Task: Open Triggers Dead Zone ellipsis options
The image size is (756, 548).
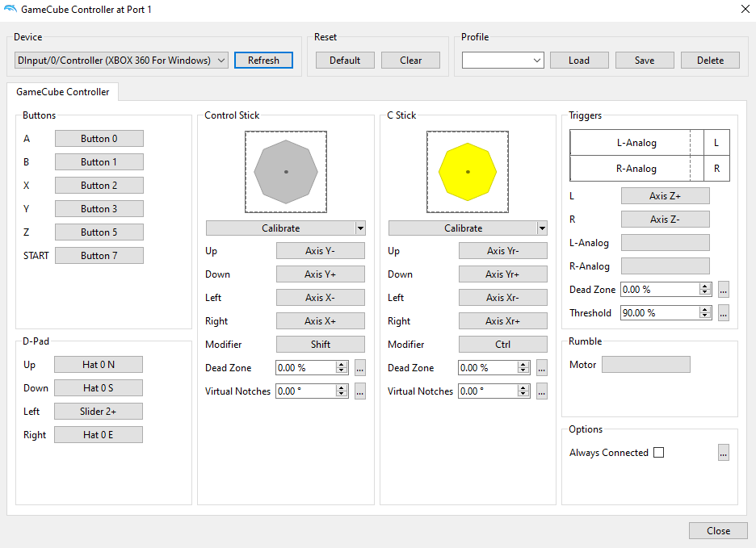Action: (x=724, y=290)
